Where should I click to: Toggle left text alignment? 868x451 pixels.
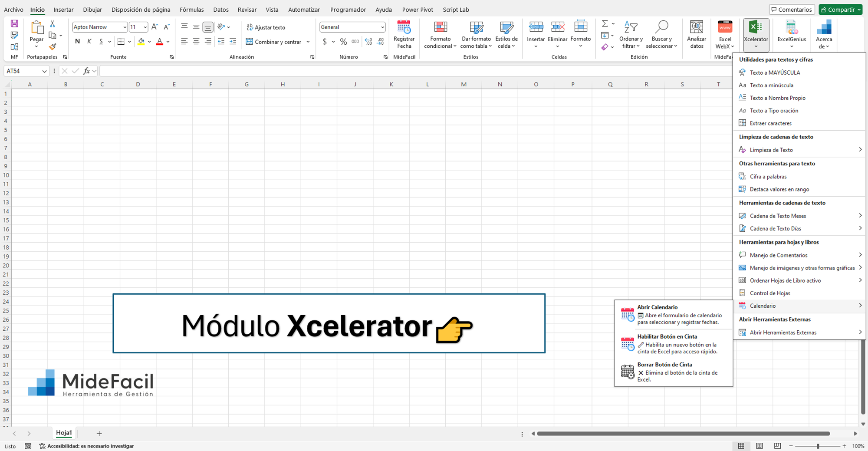click(x=184, y=42)
